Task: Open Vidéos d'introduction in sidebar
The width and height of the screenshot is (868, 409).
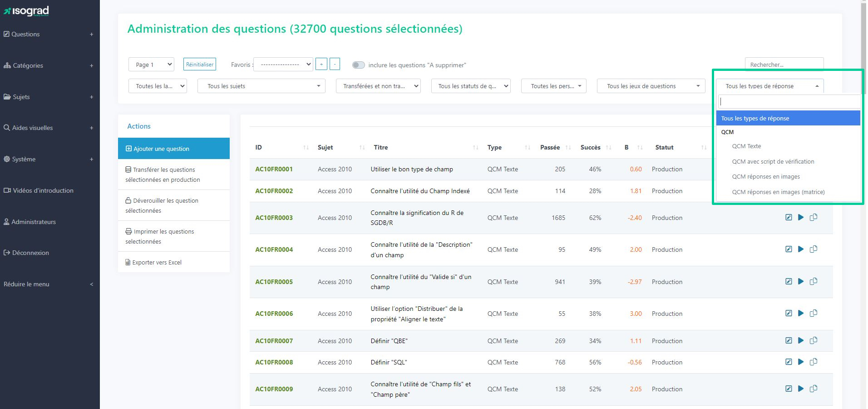Action: [39, 190]
